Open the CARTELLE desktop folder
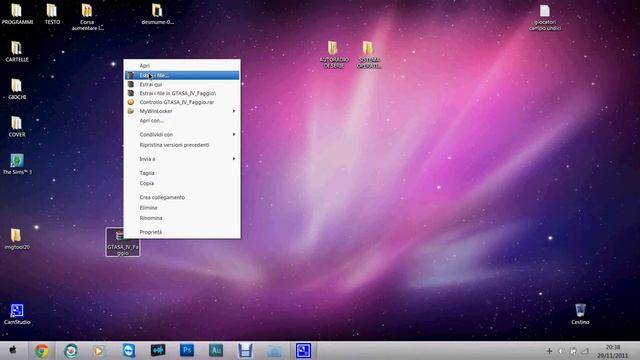 click(x=17, y=51)
